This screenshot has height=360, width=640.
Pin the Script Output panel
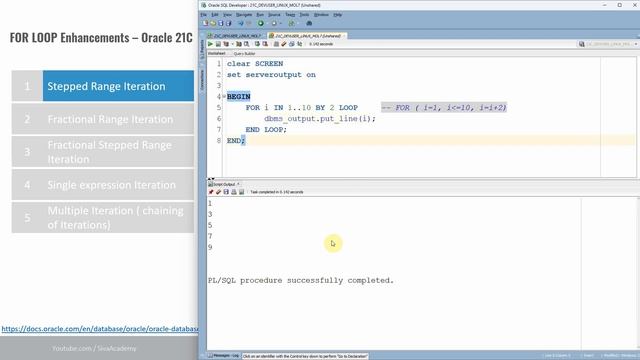tap(211, 192)
